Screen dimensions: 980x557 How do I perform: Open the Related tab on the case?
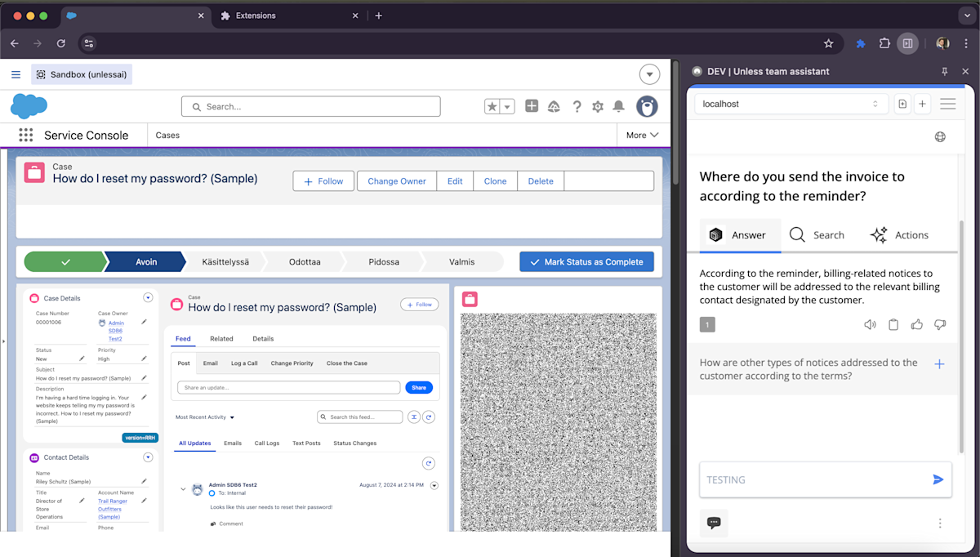(220, 338)
